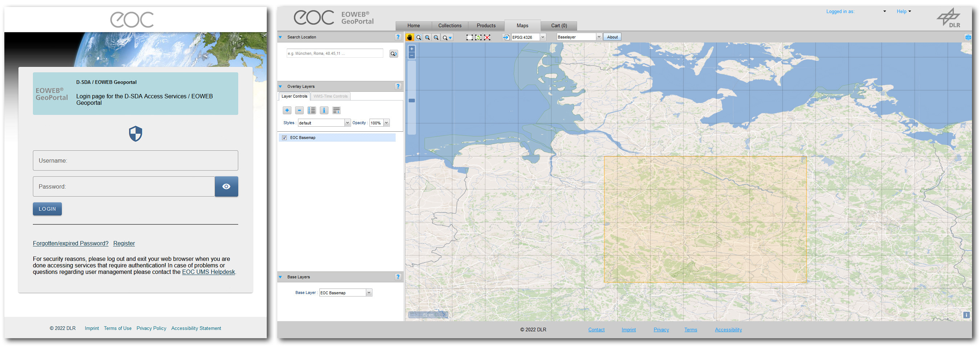This screenshot has width=980, height=352.
Task: Collapse the Base Layers panel
Action: pos(280,277)
